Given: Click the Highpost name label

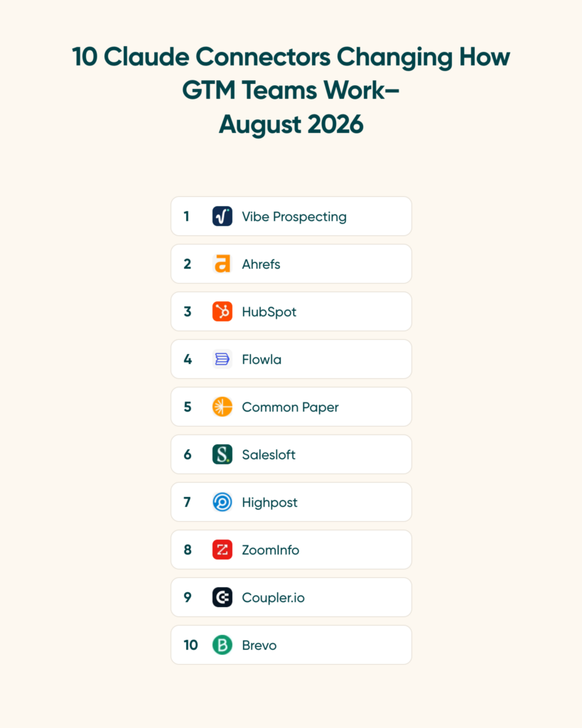Looking at the screenshot, I should 269,503.
